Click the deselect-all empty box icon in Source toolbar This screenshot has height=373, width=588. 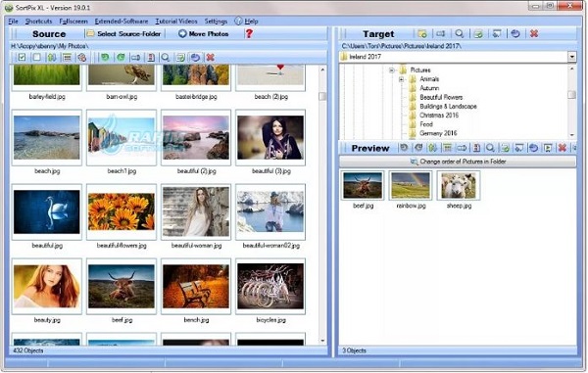click(x=37, y=58)
